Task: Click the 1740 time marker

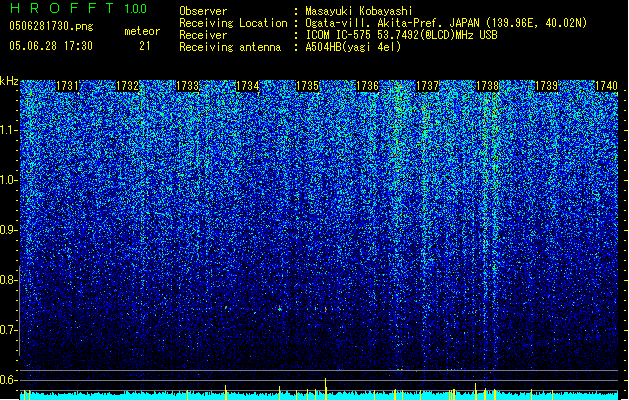Action: point(607,86)
